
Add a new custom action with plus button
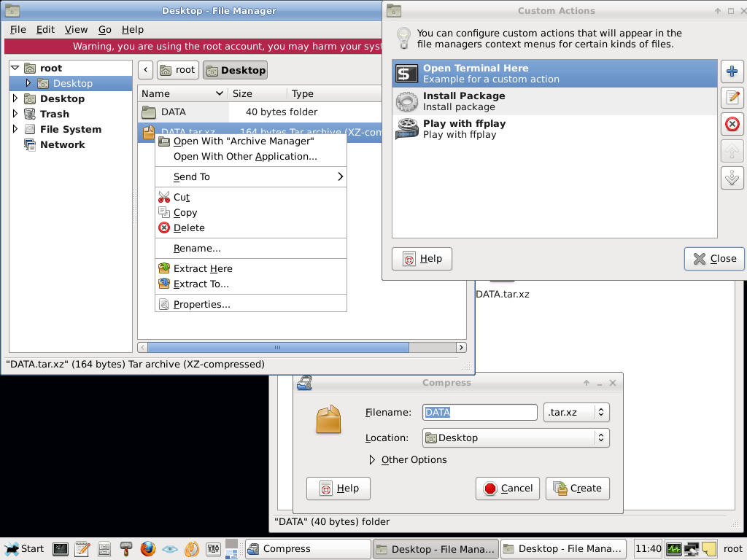tap(732, 72)
